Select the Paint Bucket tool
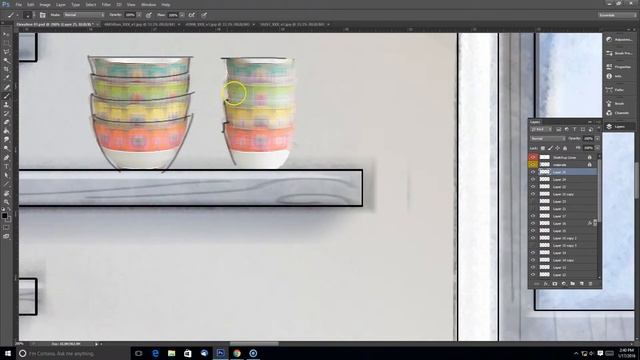This screenshot has height=360, width=640. (7, 131)
